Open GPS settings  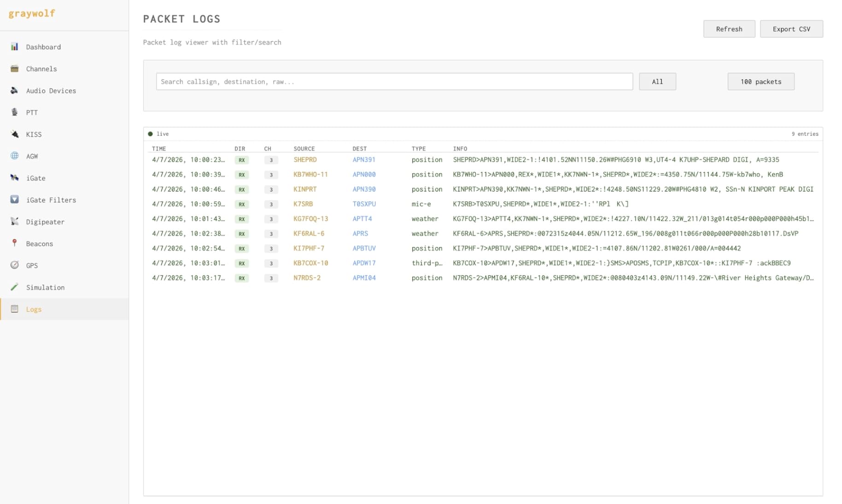[x=64, y=265]
